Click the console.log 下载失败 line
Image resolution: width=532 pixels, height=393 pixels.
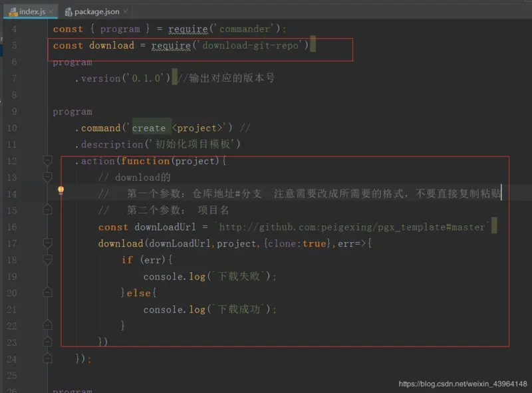[x=210, y=276]
